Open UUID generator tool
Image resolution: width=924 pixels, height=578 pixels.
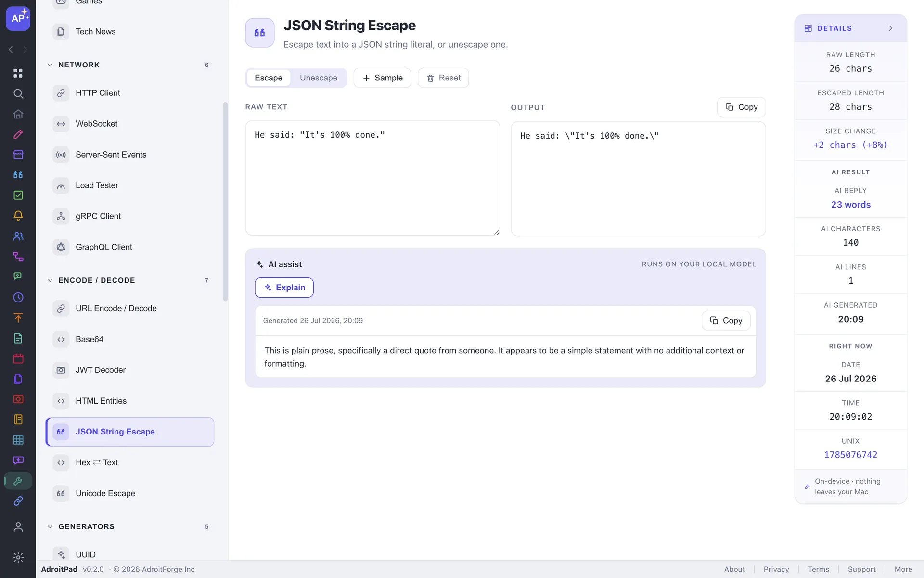130,554
